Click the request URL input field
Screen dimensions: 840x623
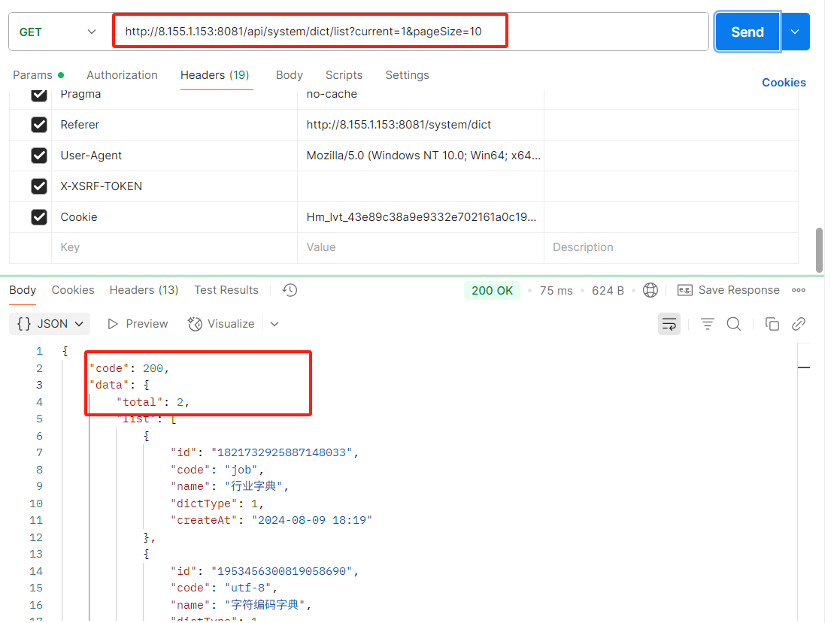pos(410,32)
